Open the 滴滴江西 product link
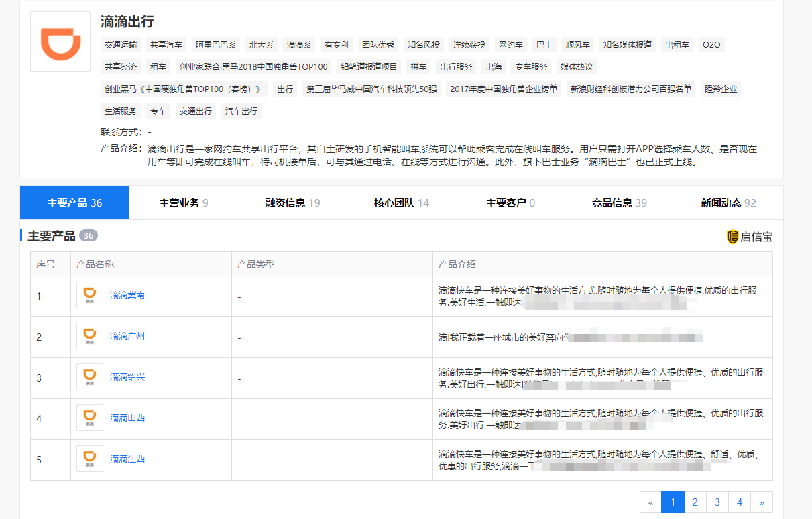Viewport: 812px width, 519px height. coord(127,459)
